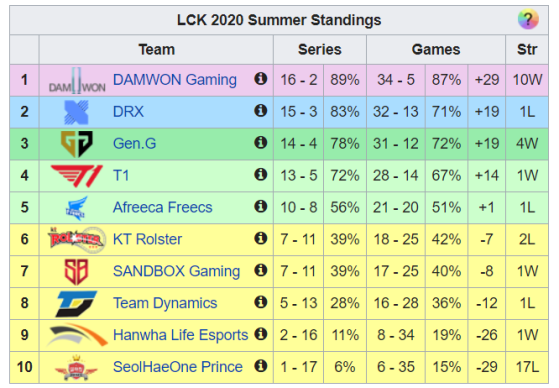Show info popup for Afreeca Freecs
Viewport: 559px width, 388px height.
click(x=261, y=206)
